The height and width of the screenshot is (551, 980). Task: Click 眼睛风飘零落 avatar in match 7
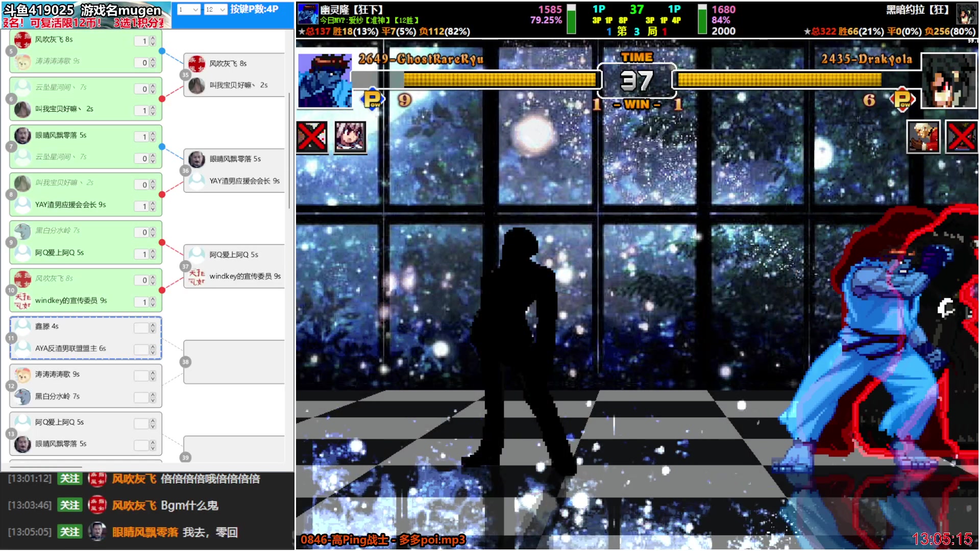click(22, 136)
